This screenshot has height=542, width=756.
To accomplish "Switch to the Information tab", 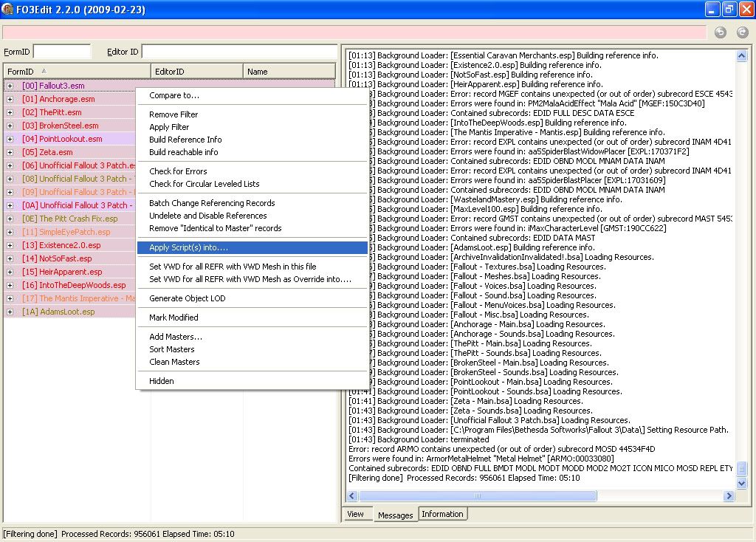I will (x=443, y=515).
